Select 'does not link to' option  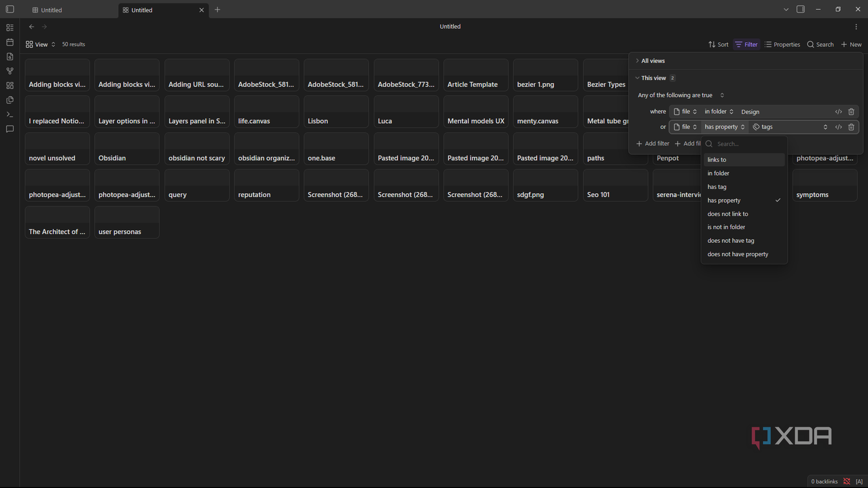point(744,214)
